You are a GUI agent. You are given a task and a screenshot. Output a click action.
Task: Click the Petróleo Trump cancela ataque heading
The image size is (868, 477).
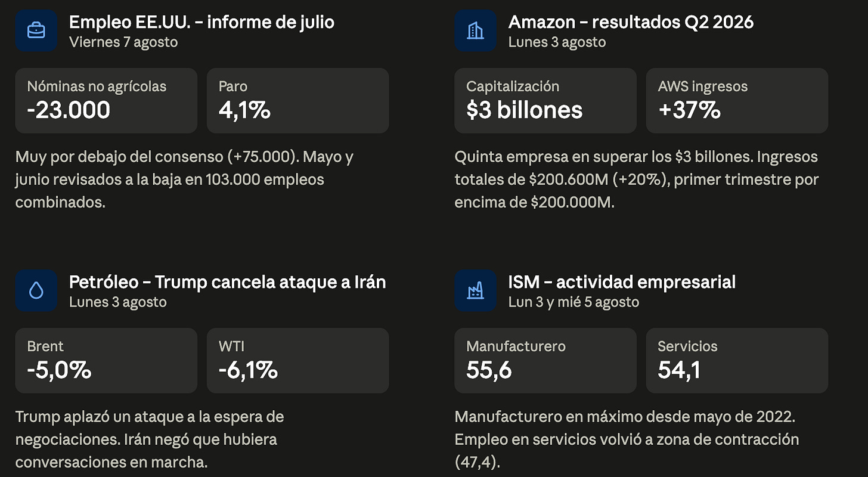click(x=228, y=282)
